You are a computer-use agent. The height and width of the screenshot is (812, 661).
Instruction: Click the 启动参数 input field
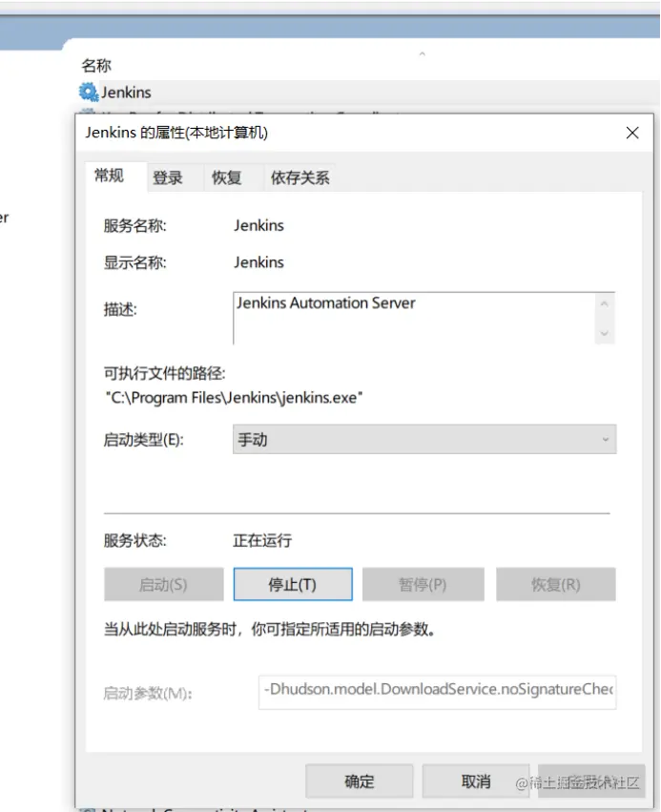(x=438, y=693)
